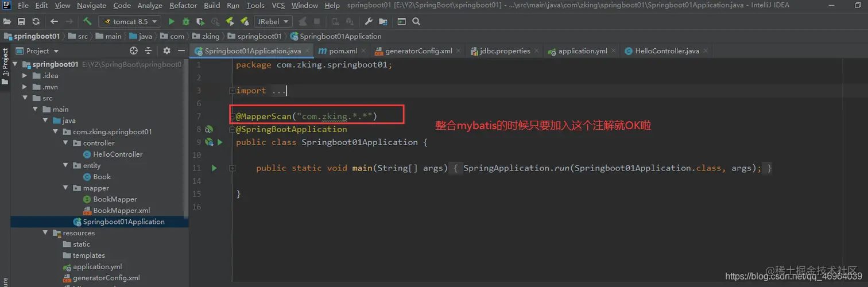Viewport: 868px width, 287px height.
Task: Select BookMapper.xml in the tree
Action: point(121,211)
